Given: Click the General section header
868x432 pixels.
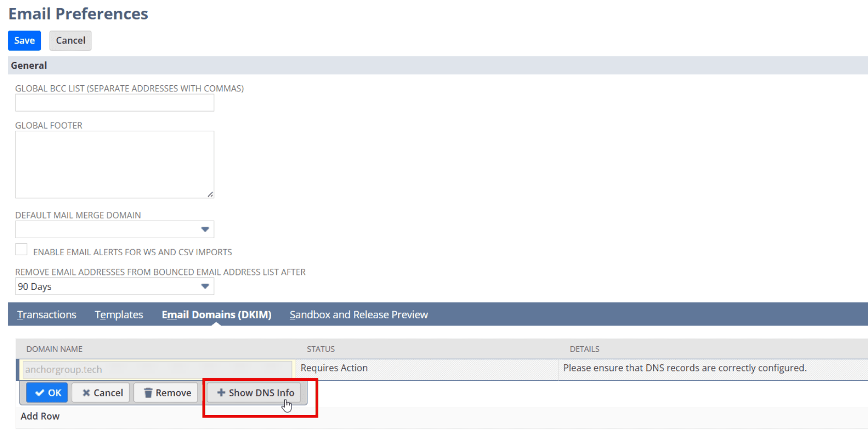Looking at the screenshot, I should [x=438, y=66].
